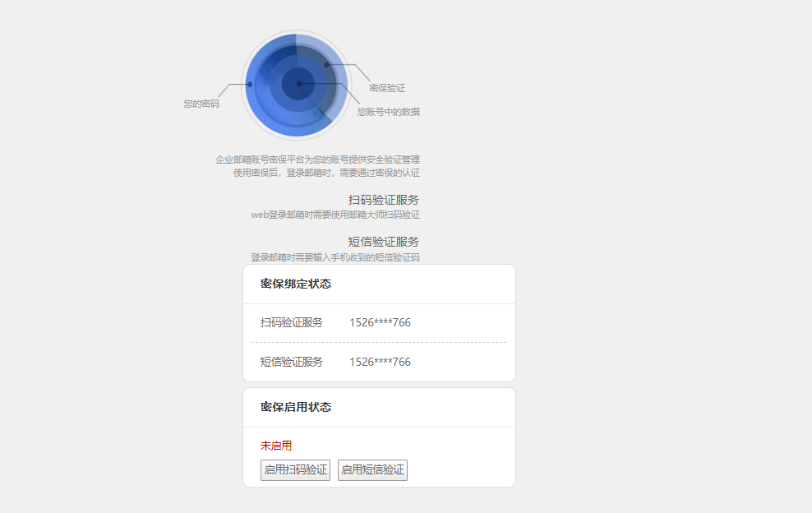The image size is (812, 513).
Task: Click the large 短信验证服务 heading above the cards
Action: [384, 242]
